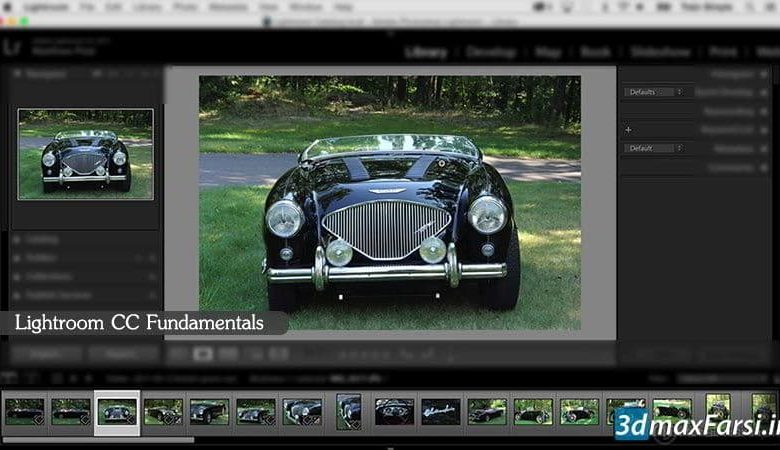Open the Slideshow module
The image size is (780, 450).
coord(660,52)
